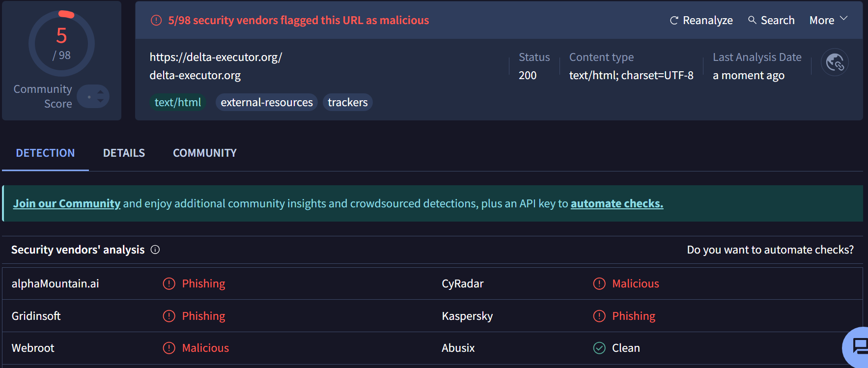This screenshot has height=368, width=868.
Task: Click the Join our Community link
Action: 67,203
